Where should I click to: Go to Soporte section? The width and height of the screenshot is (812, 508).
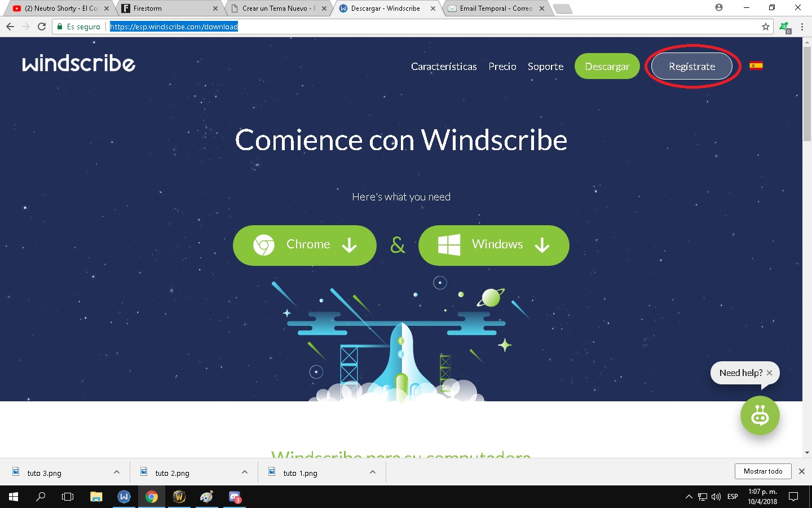[545, 66]
